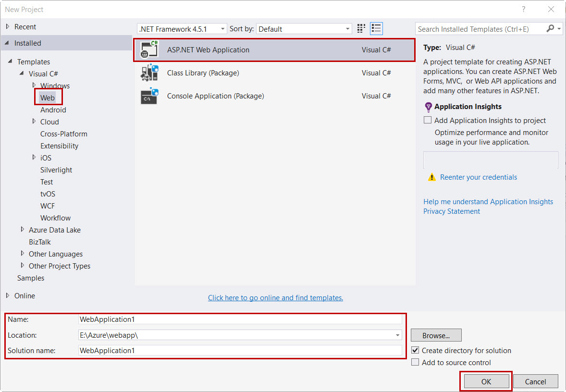Expand the iOS node
The width and height of the screenshot is (566, 392).
[34, 158]
